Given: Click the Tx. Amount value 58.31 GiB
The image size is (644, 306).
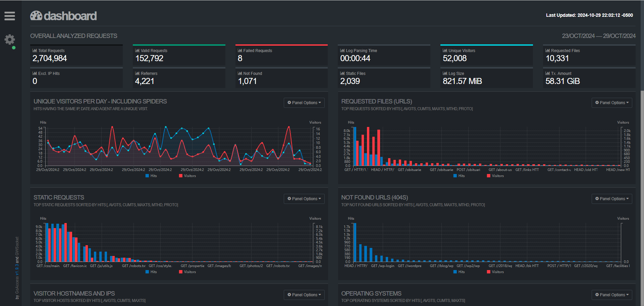Looking at the screenshot, I should point(562,81).
